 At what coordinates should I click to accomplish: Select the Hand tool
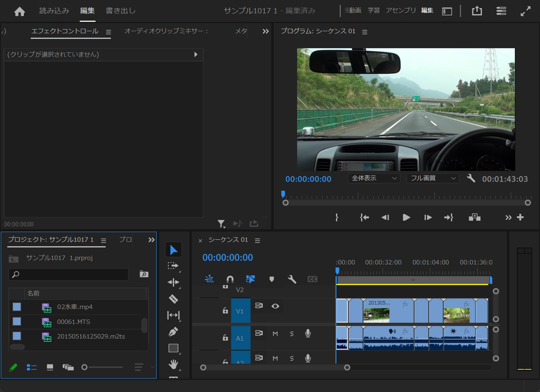(173, 364)
